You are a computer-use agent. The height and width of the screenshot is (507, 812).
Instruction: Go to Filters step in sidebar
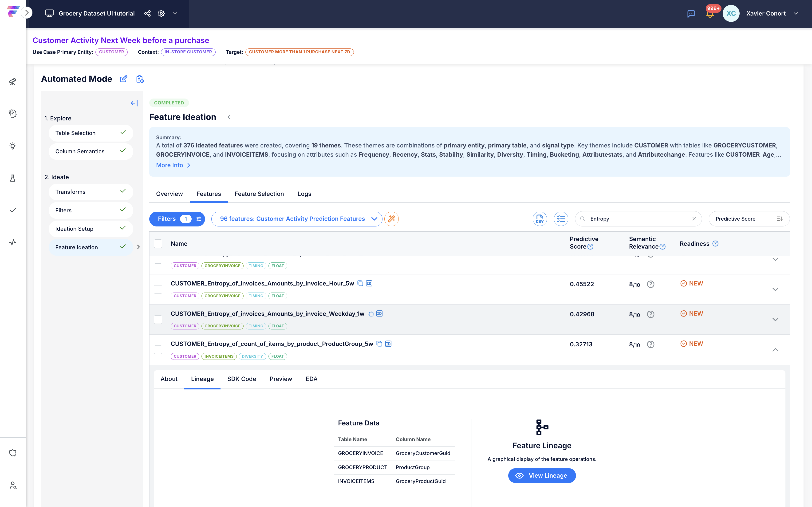[x=91, y=210]
